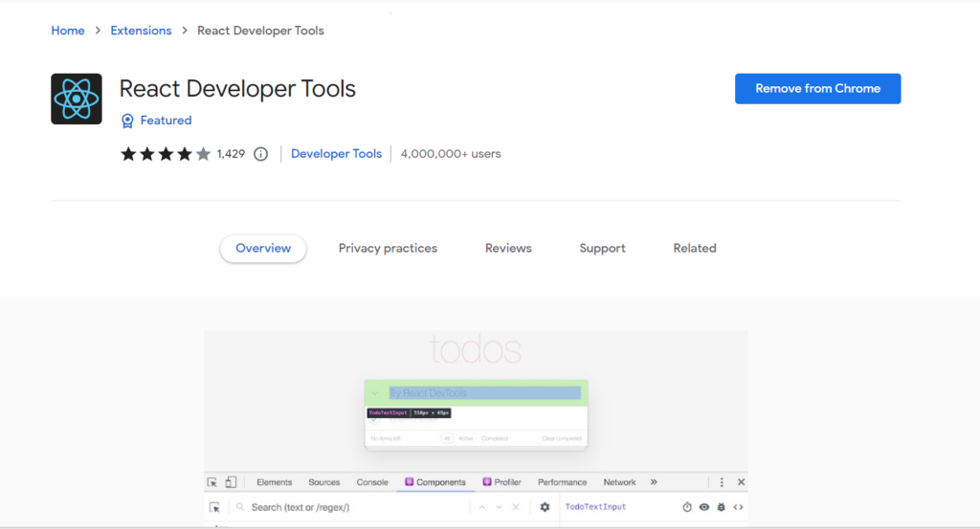The width and height of the screenshot is (980, 529).
Task: Click the Featured label link
Action: [x=167, y=121]
